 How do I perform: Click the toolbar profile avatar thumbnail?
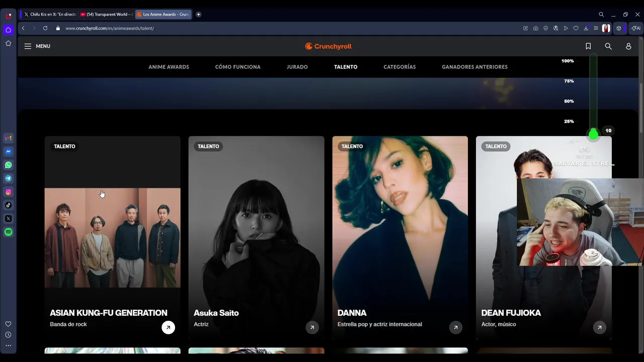[606, 28]
